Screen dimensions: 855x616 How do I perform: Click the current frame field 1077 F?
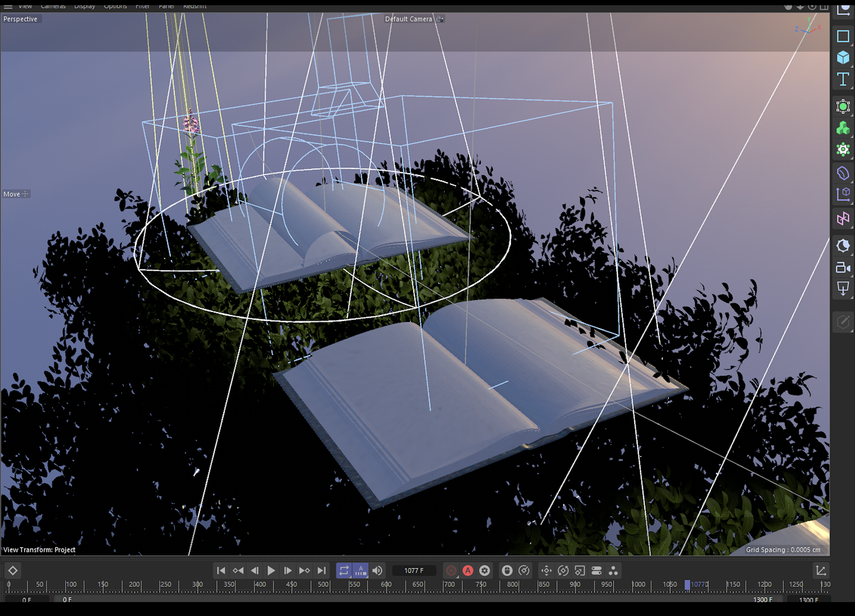414,571
